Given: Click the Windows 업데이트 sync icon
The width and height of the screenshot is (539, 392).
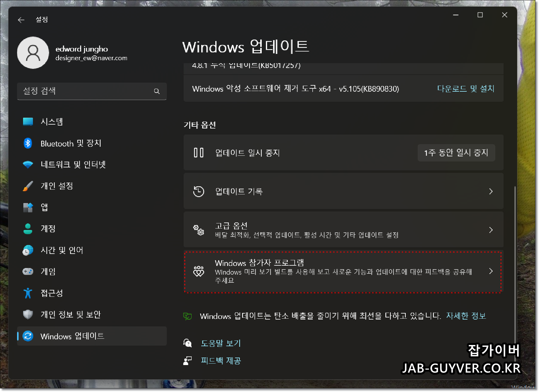Looking at the screenshot, I should point(28,336).
